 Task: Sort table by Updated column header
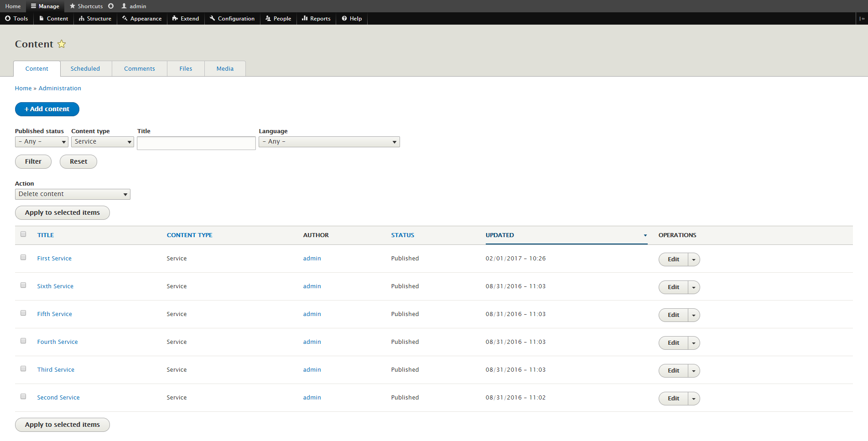click(499, 235)
